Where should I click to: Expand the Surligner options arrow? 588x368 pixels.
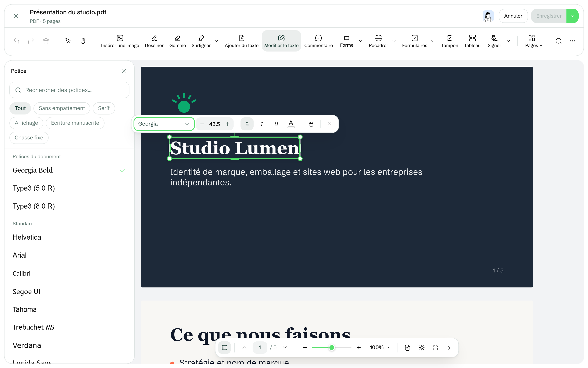(x=216, y=41)
